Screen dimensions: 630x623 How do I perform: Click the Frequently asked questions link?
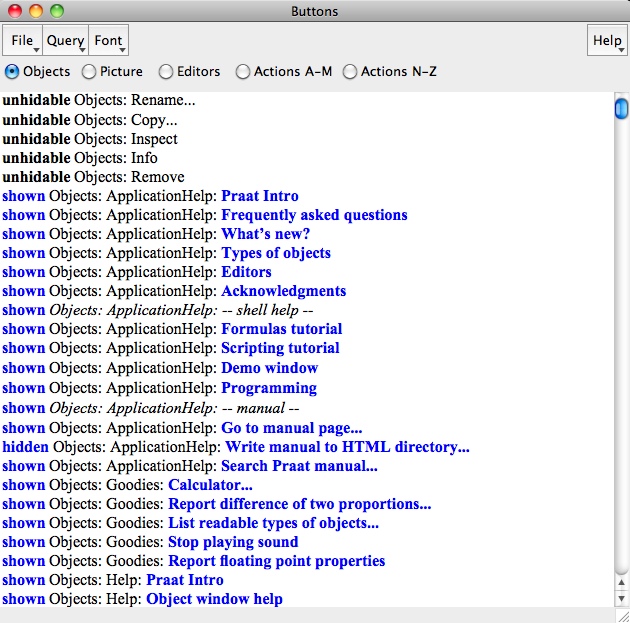[x=314, y=215]
